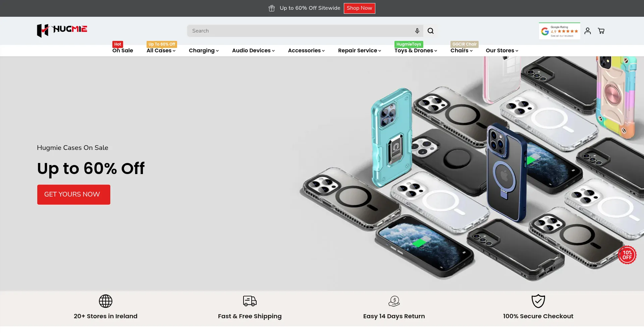
Task: Click the 14 days return icon
Action: click(x=394, y=301)
